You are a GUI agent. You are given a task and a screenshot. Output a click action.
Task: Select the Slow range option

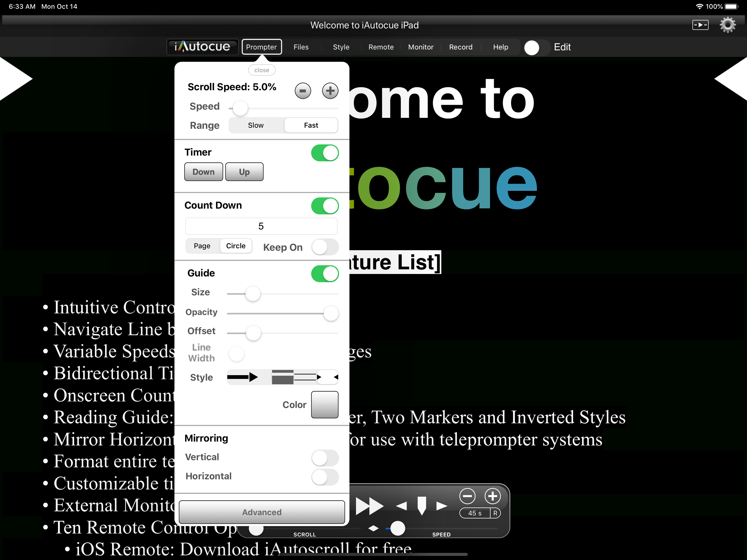[256, 125]
